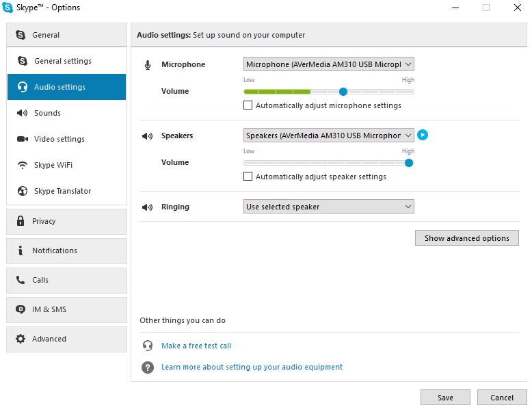
Task: Open Sounds settings page
Action: coord(66,113)
